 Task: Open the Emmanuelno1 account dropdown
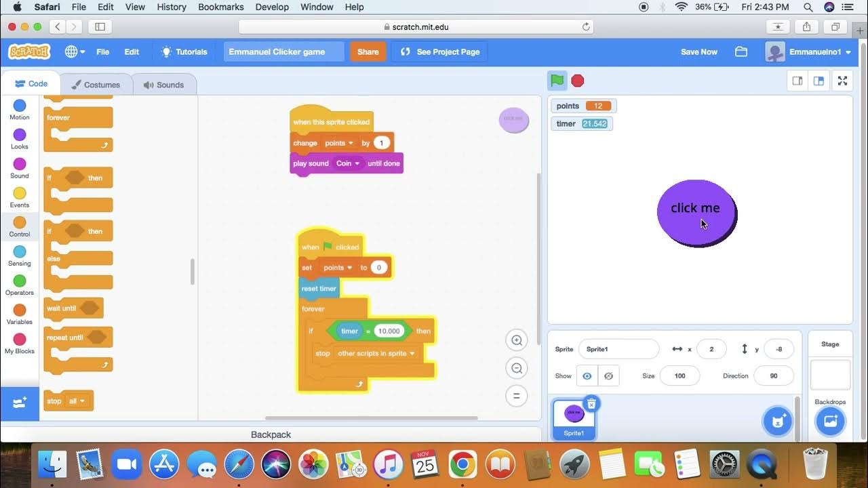(808, 52)
